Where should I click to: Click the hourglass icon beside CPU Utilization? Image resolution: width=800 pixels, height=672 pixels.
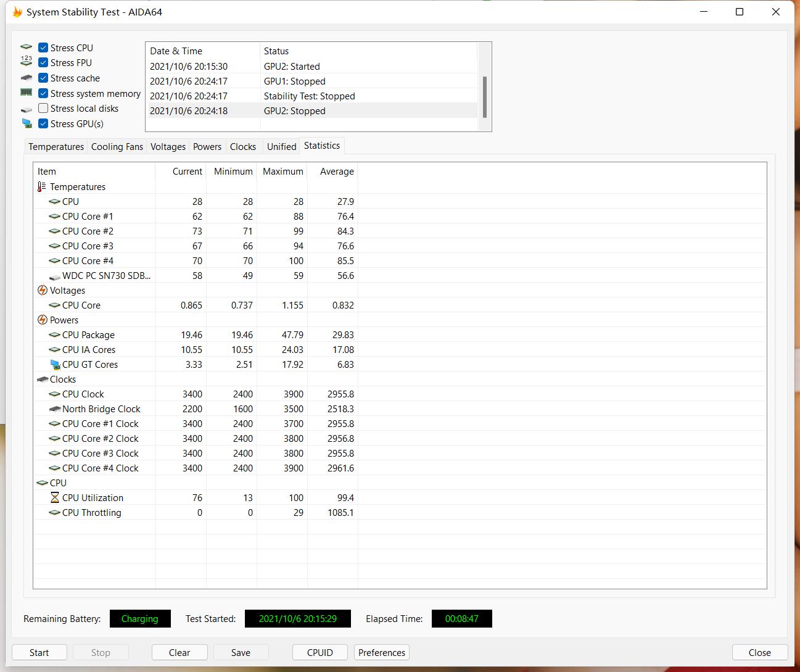(x=55, y=498)
